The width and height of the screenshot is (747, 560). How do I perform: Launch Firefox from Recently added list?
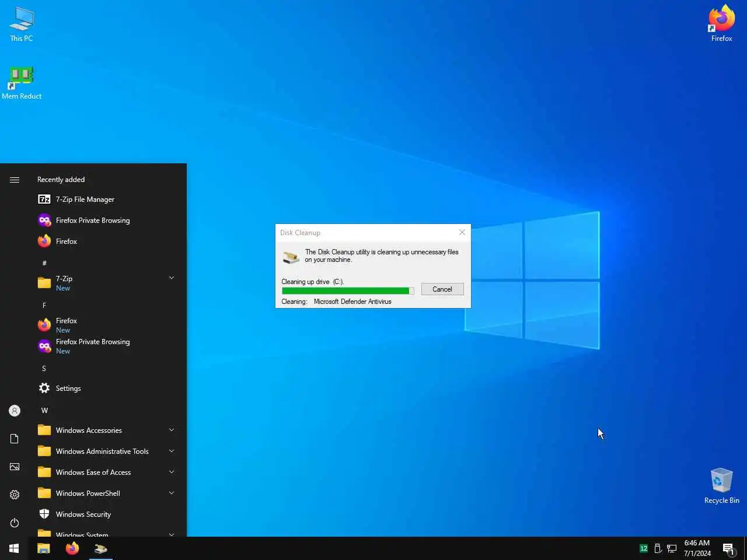(106, 242)
